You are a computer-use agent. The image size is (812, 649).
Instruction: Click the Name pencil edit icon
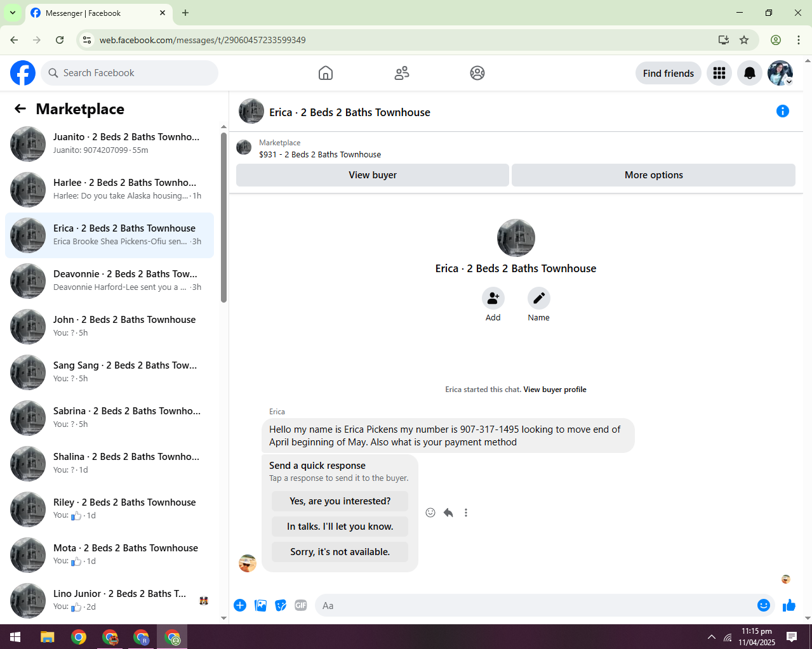tap(539, 298)
